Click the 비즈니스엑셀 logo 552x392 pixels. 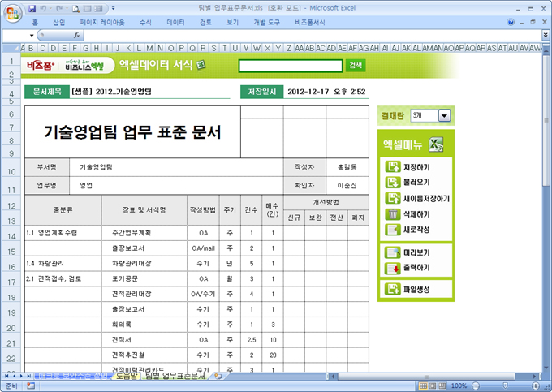point(84,66)
